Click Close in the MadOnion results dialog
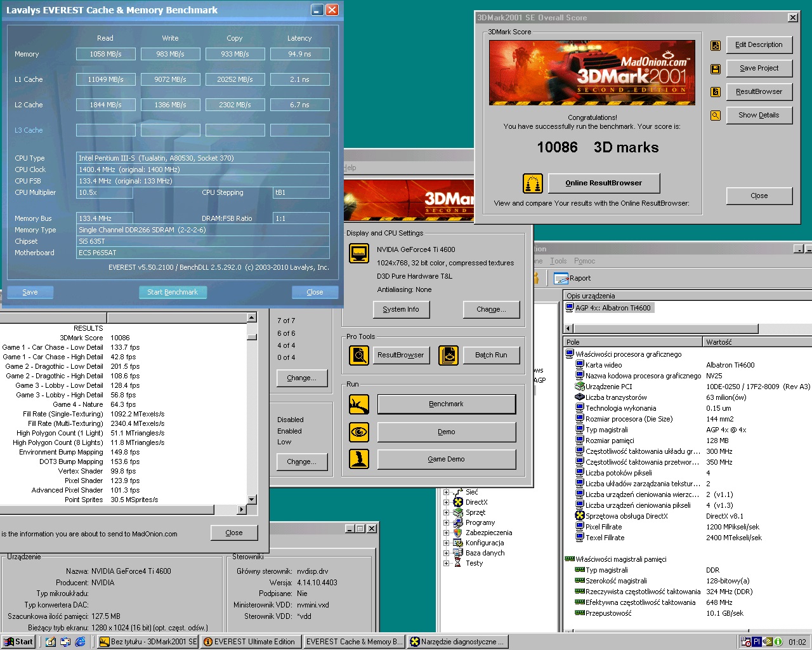812x650 pixels. [233, 533]
